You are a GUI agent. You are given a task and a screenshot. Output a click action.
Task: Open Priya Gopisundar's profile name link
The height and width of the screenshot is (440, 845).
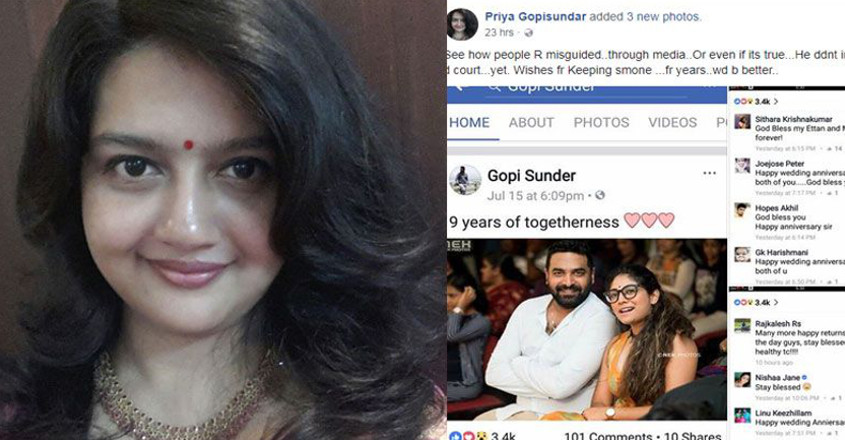coord(535,17)
